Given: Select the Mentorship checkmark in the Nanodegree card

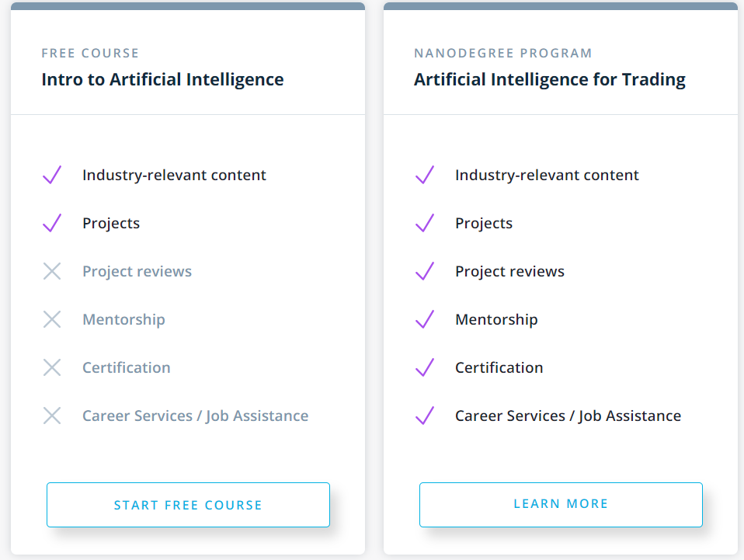Looking at the screenshot, I should point(425,319).
